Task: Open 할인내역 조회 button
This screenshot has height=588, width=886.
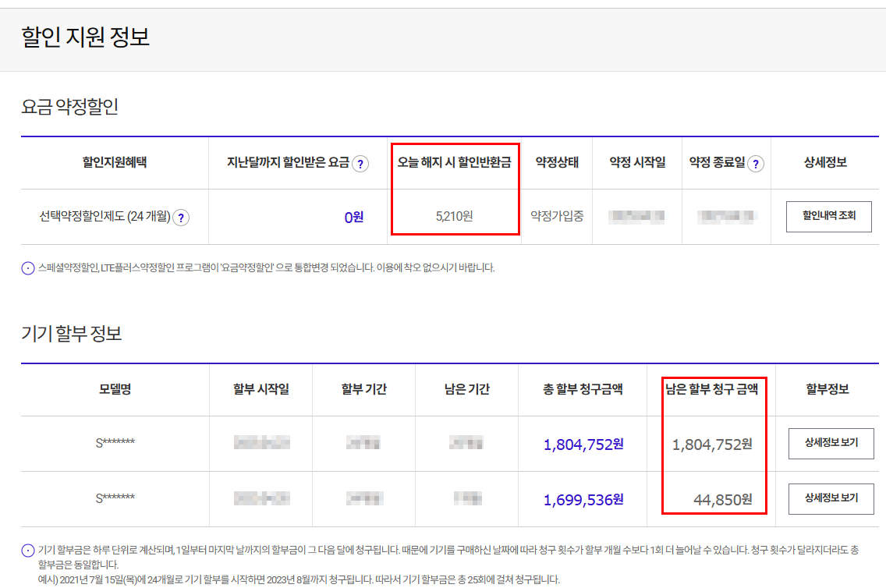Action: (828, 216)
